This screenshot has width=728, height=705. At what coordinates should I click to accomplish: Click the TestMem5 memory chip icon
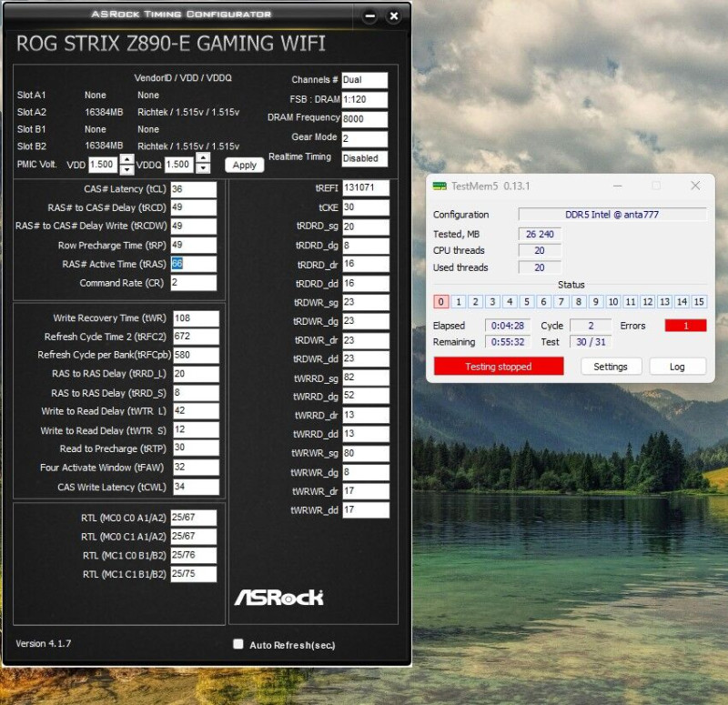point(440,186)
